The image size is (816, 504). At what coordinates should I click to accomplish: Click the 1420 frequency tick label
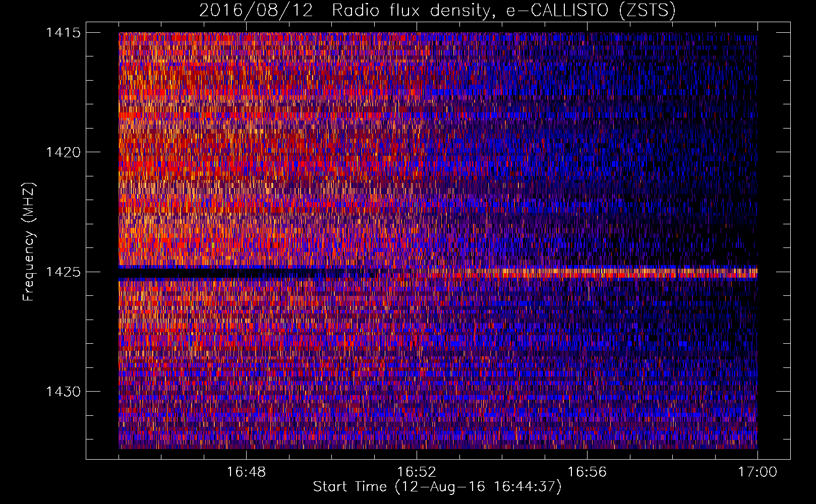point(63,152)
